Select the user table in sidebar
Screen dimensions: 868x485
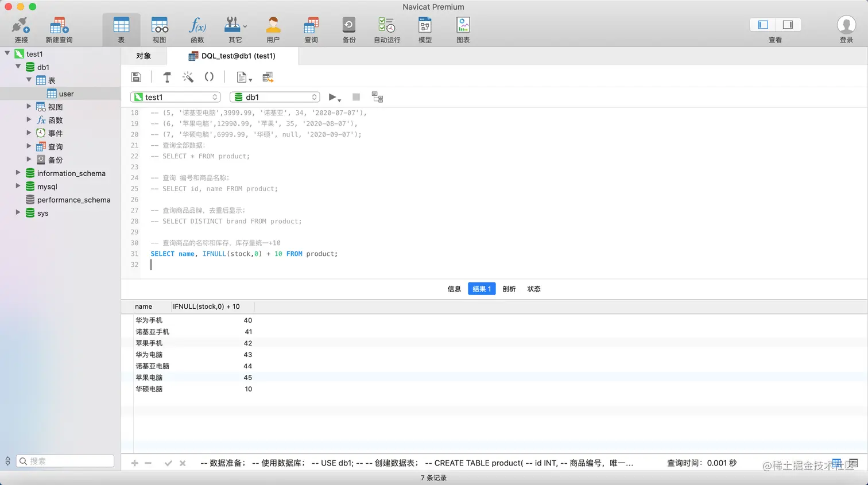(x=60, y=94)
